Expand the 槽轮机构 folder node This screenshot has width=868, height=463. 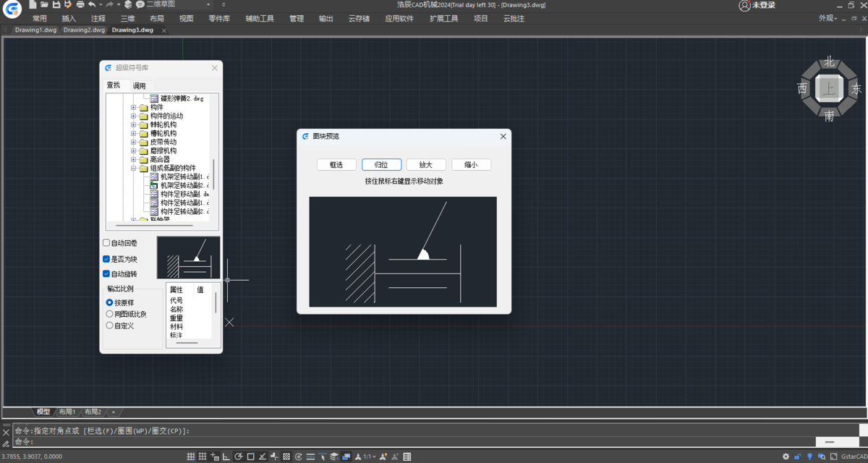134,133
